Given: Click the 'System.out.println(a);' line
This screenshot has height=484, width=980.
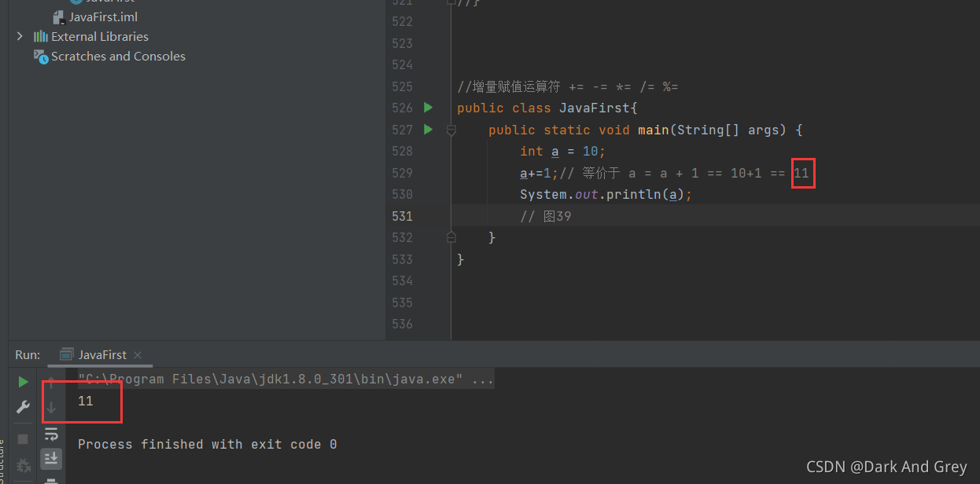Looking at the screenshot, I should [606, 194].
